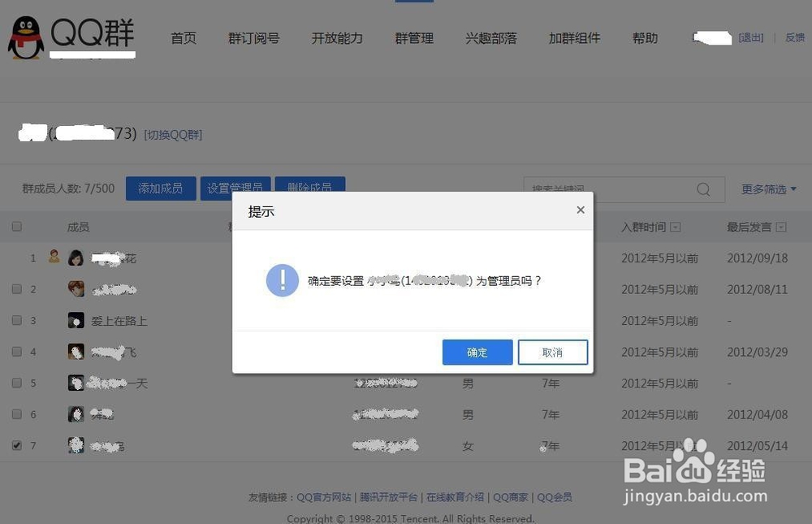
Task: Click member name 爱上在路上
Action: (x=119, y=321)
